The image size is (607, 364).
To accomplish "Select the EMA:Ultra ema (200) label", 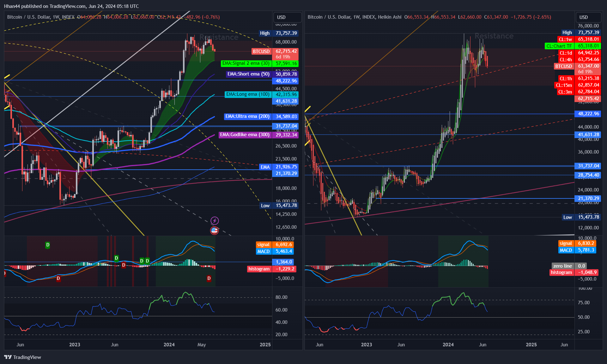I will pos(261,116).
